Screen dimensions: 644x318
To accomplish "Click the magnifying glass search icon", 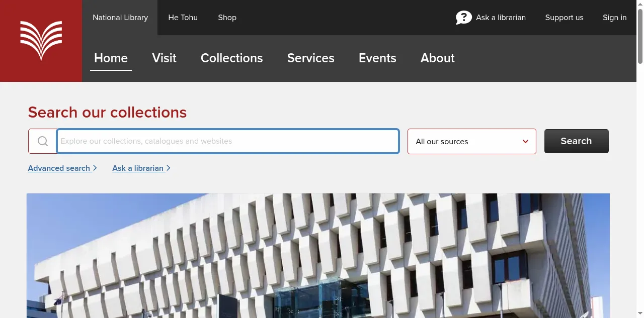I will pyautogui.click(x=43, y=141).
